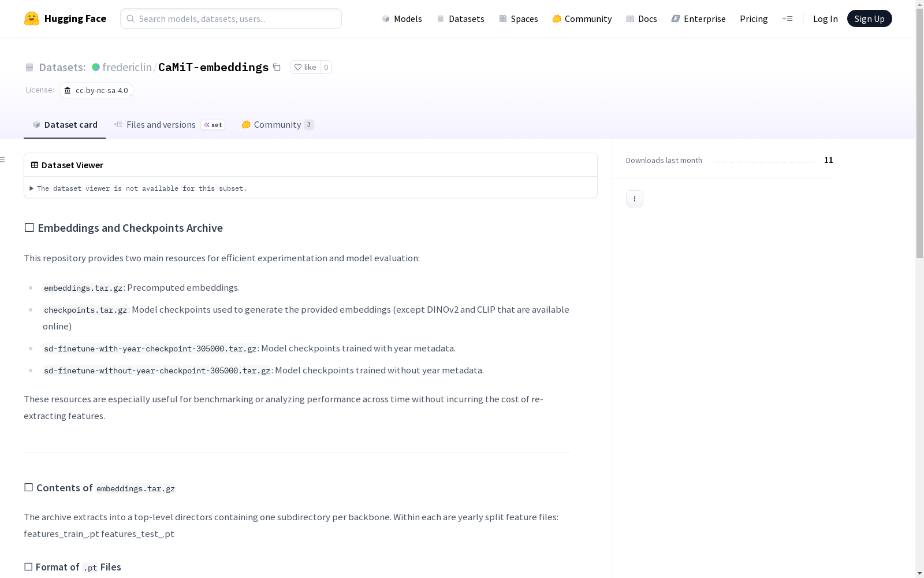Click the Hugging Face logo icon

32,18
